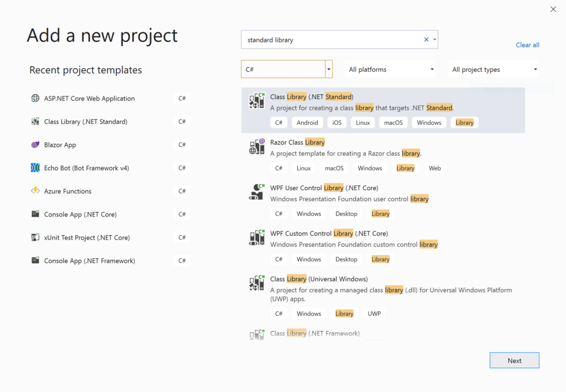The image size is (566, 392).
Task: Choose recent Echo Bot (Bot Framework v4)
Action: click(x=110, y=168)
